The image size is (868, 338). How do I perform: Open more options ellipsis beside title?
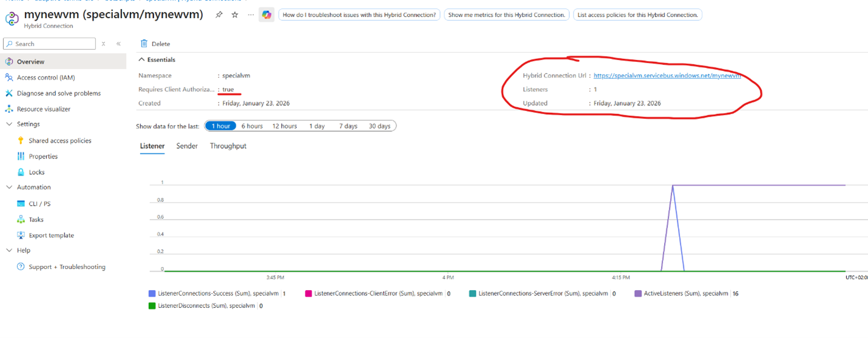(x=251, y=15)
